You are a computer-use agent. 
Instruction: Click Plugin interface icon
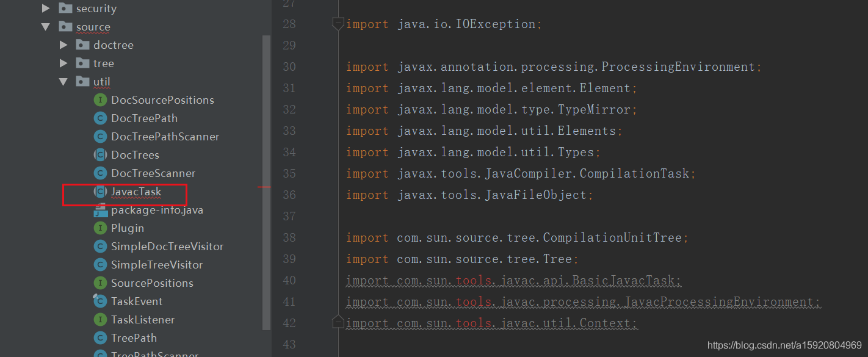(x=100, y=228)
